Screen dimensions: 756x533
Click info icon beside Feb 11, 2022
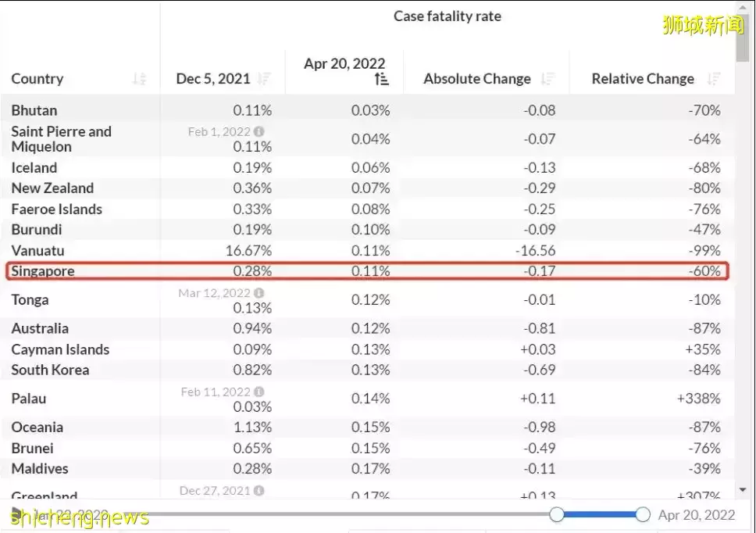coord(259,392)
